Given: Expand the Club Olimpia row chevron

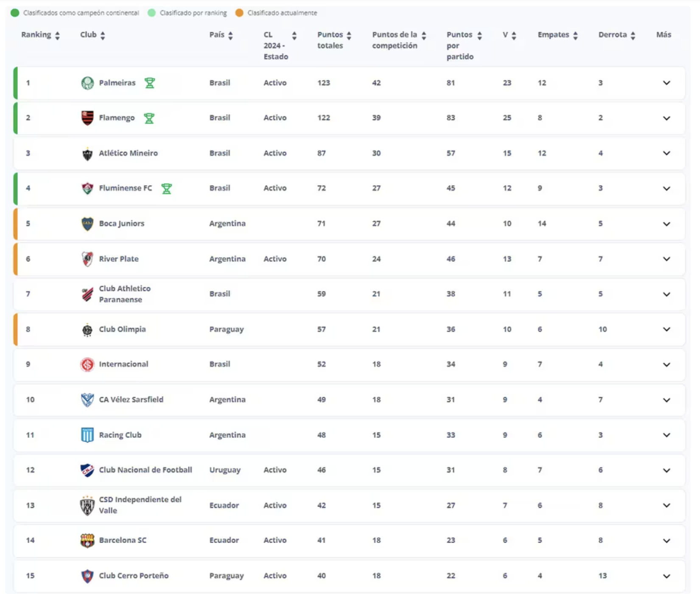Looking at the screenshot, I should 666,329.
